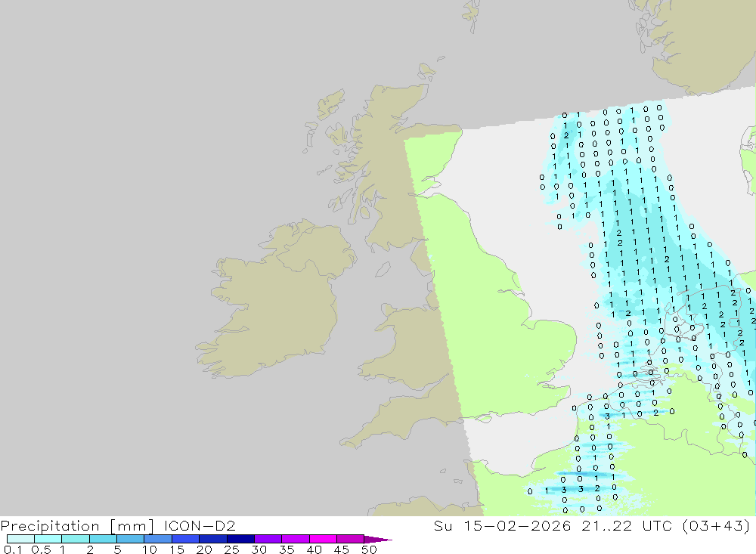This screenshot has width=756, height=554.
Task: Click the legend swatch between 1 and 2
Action: 75,539
